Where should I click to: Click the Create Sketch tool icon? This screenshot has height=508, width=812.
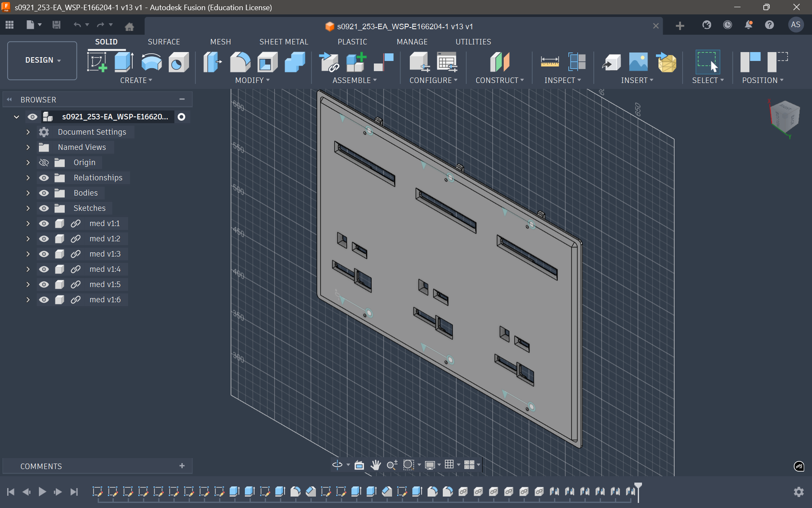pyautogui.click(x=97, y=62)
